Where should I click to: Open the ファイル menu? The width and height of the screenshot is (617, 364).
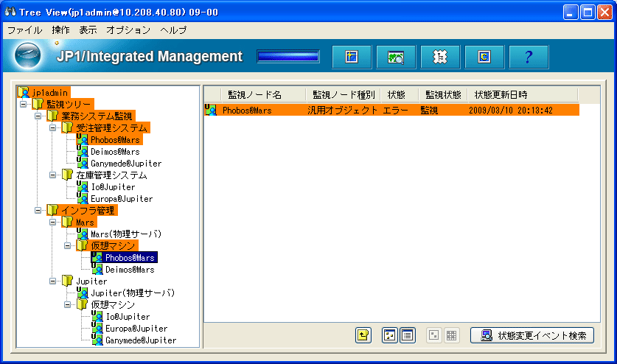click(x=24, y=30)
